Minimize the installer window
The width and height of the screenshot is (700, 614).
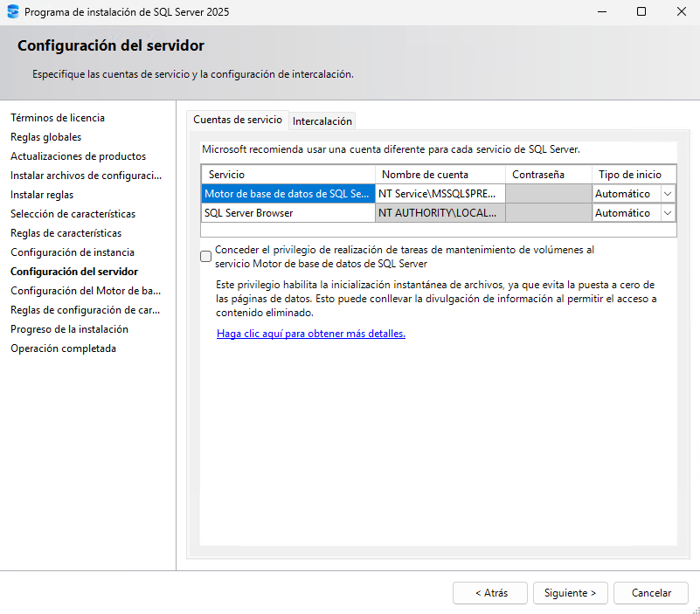click(x=602, y=12)
